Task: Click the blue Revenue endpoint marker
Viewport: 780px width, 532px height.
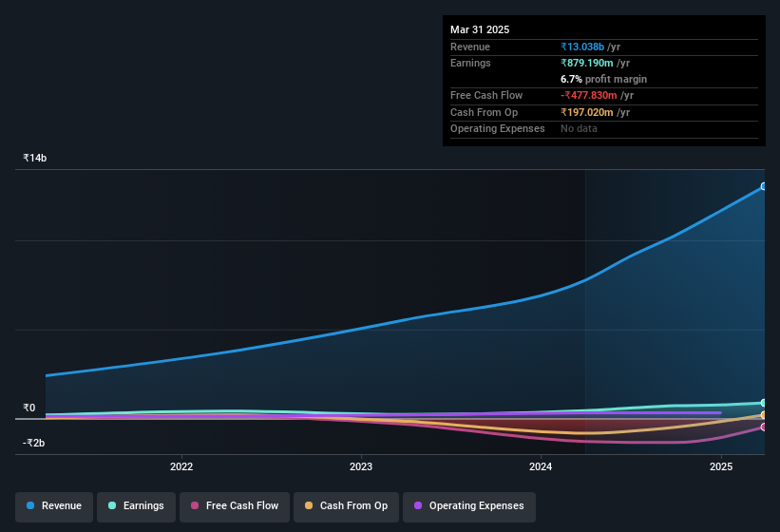Action: [x=764, y=186]
